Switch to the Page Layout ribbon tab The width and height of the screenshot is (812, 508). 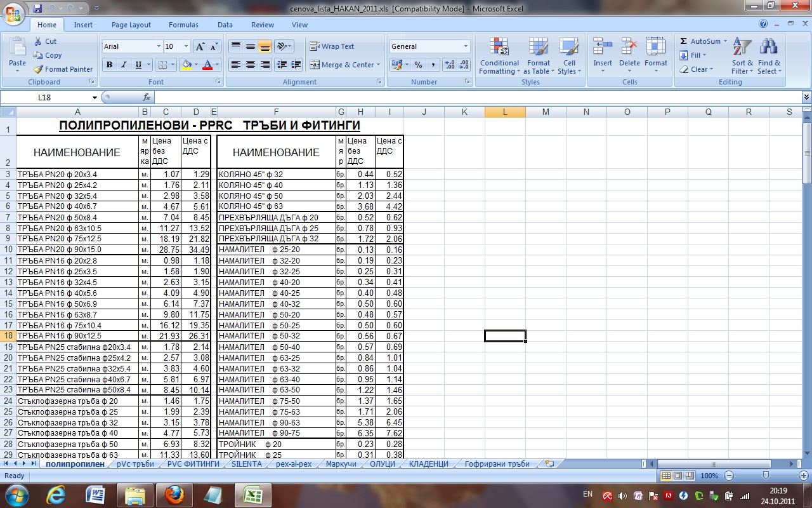[131, 25]
